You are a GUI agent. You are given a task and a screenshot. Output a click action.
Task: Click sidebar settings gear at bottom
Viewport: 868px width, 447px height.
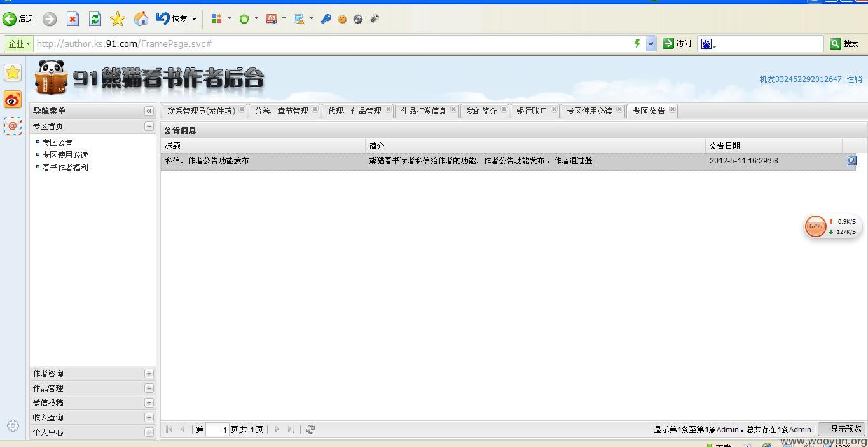[13, 426]
